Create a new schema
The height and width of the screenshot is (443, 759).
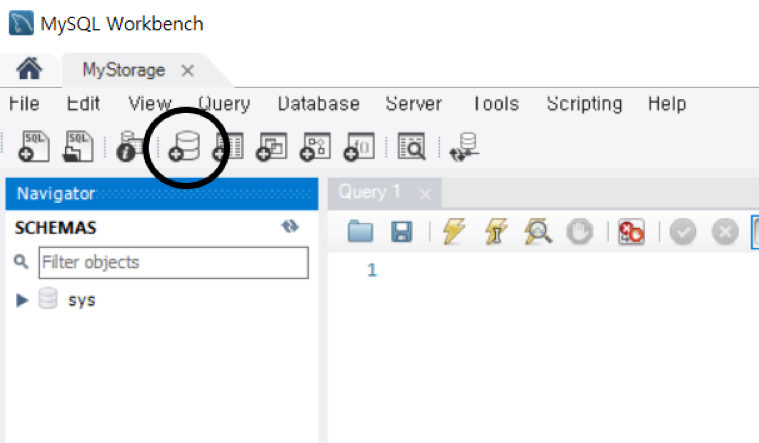(x=184, y=146)
